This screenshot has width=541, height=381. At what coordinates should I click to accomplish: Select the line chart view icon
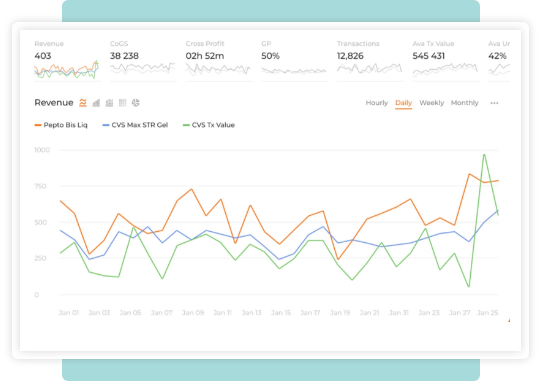click(83, 103)
